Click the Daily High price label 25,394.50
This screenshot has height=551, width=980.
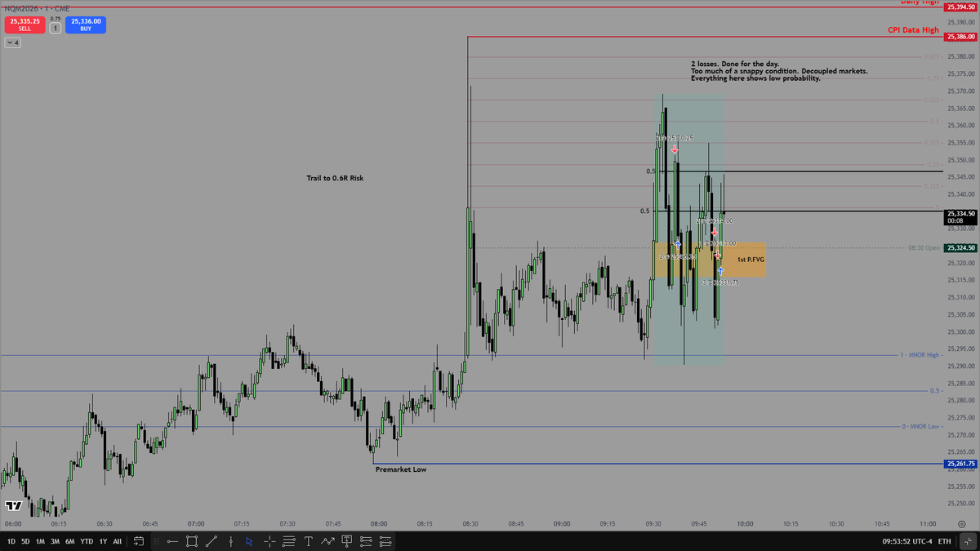960,7
